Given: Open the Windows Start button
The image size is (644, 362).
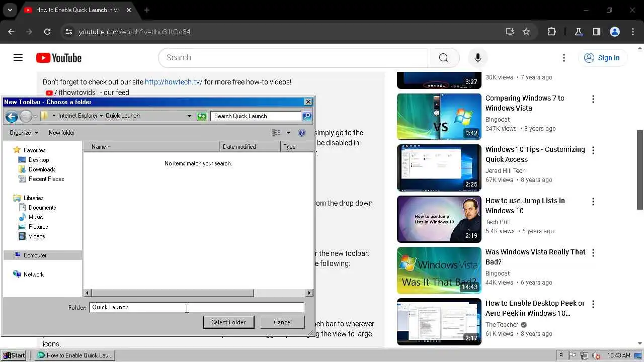Looking at the screenshot, I should point(14,355).
